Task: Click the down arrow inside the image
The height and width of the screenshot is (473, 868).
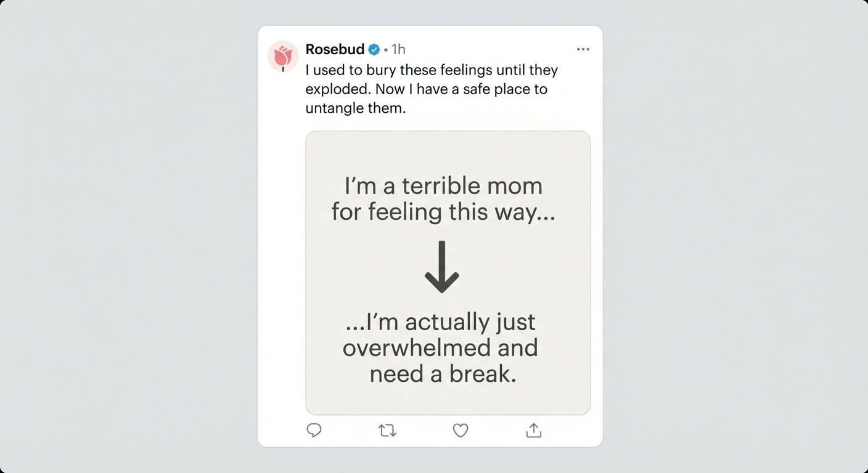Action: coord(442,267)
